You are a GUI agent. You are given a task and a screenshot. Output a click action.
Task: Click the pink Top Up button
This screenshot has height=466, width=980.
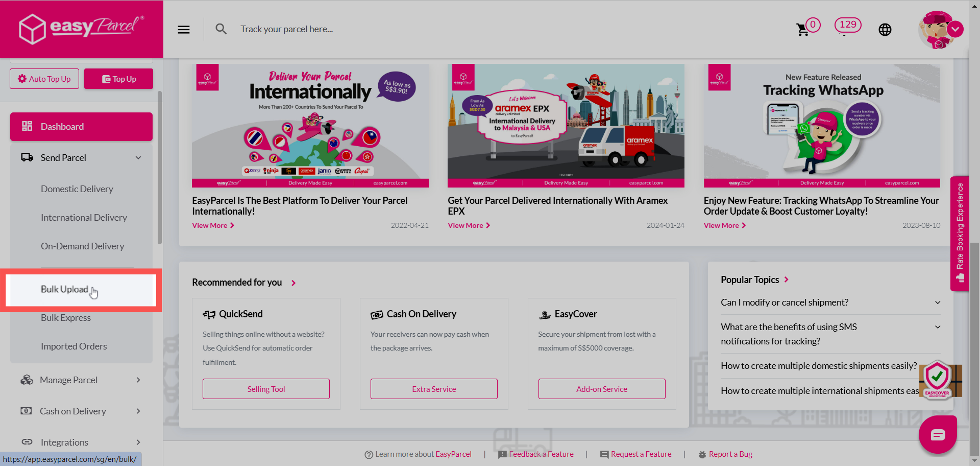118,79
